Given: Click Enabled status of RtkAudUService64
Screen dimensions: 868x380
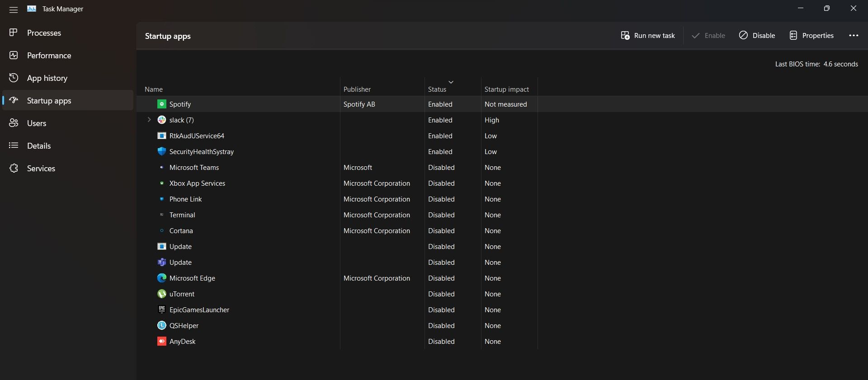Looking at the screenshot, I should point(440,136).
